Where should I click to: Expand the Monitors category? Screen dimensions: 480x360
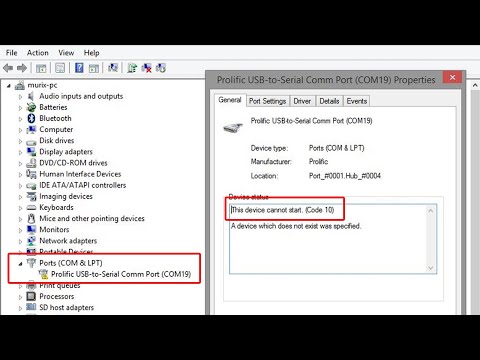point(20,230)
